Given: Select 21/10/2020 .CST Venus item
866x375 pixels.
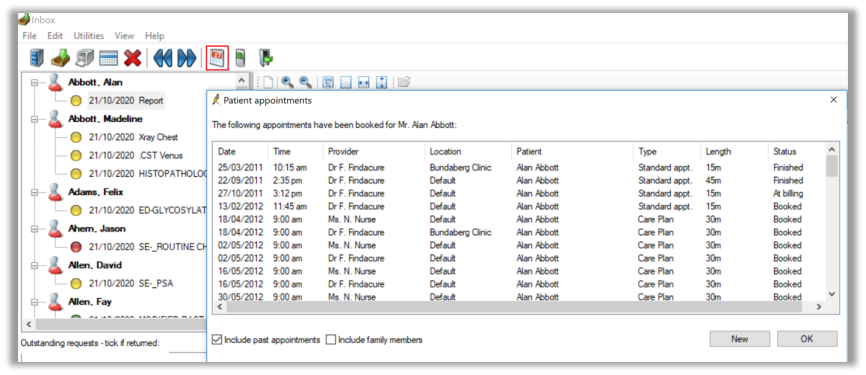Looking at the screenshot, I should point(135,155).
